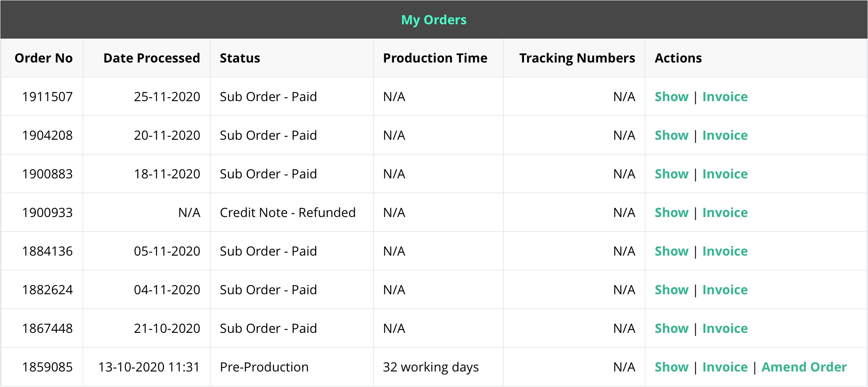Click Amend Order for order 1859085
The image size is (868, 387).
(x=804, y=367)
